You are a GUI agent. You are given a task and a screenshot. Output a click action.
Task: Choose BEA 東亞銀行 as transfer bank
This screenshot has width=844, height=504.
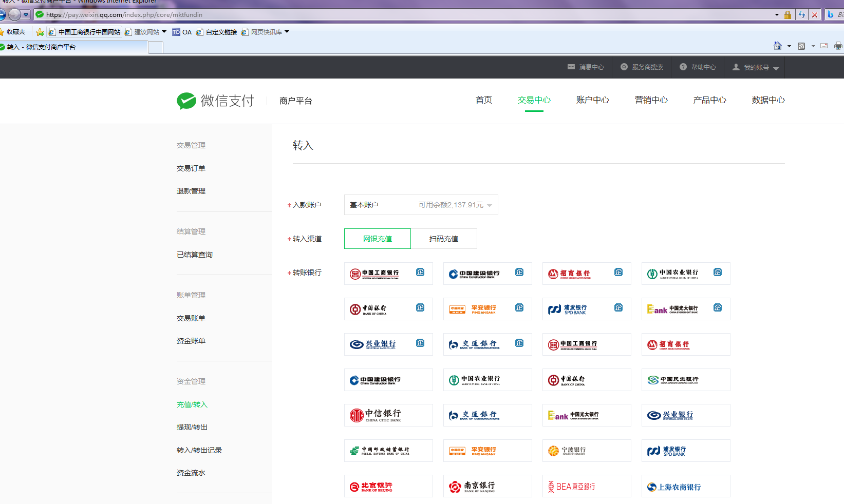pos(587,486)
